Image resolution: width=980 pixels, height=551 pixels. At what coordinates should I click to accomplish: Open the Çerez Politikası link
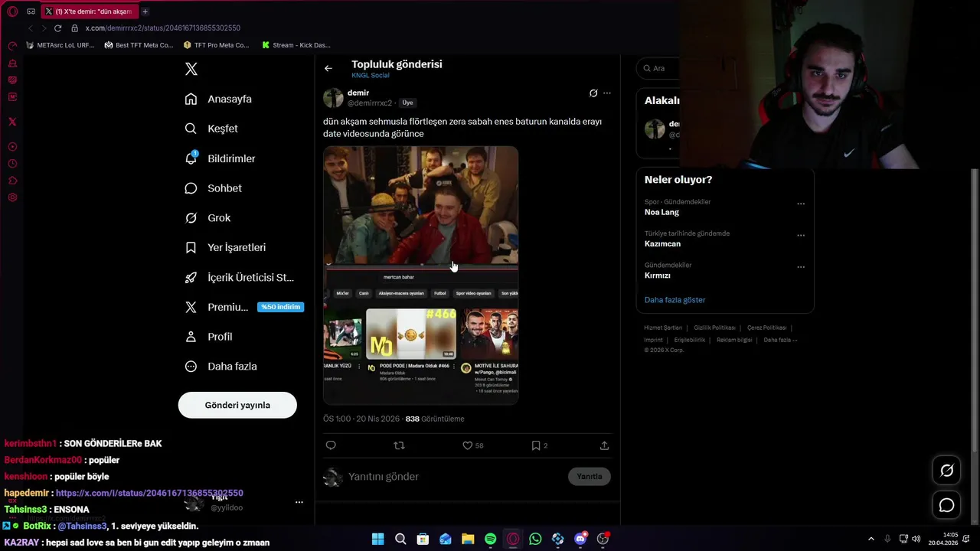[x=766, y=328]
